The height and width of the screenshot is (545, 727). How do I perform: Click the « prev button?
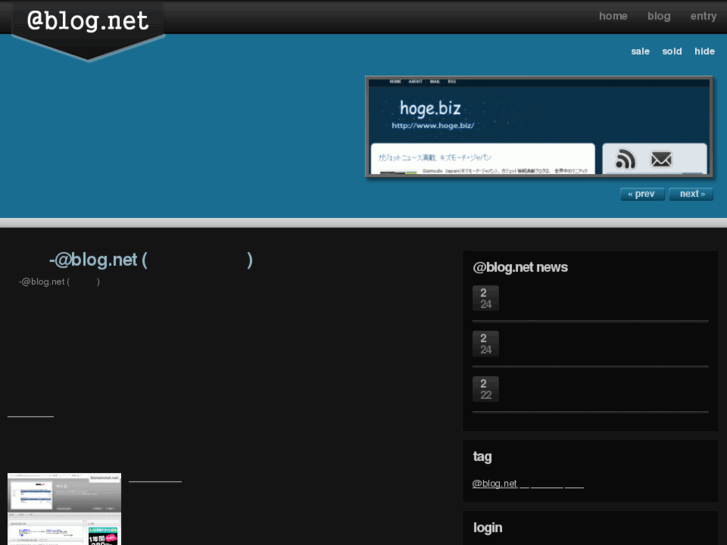click(x=642, y=194)
